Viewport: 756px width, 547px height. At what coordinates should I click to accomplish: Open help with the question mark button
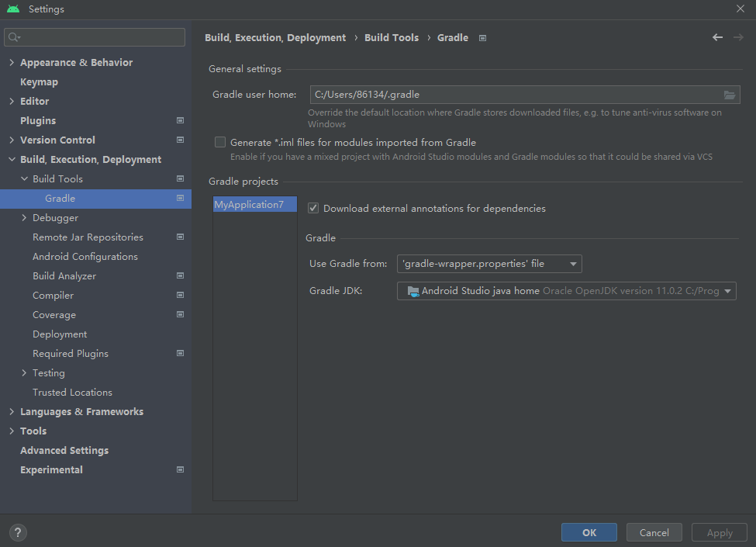18,532
